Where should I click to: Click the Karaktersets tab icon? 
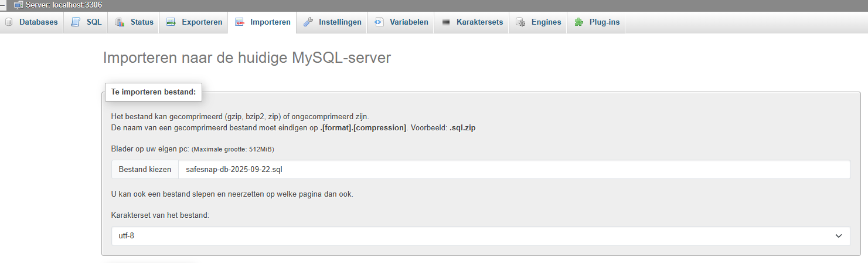[446, 22]
